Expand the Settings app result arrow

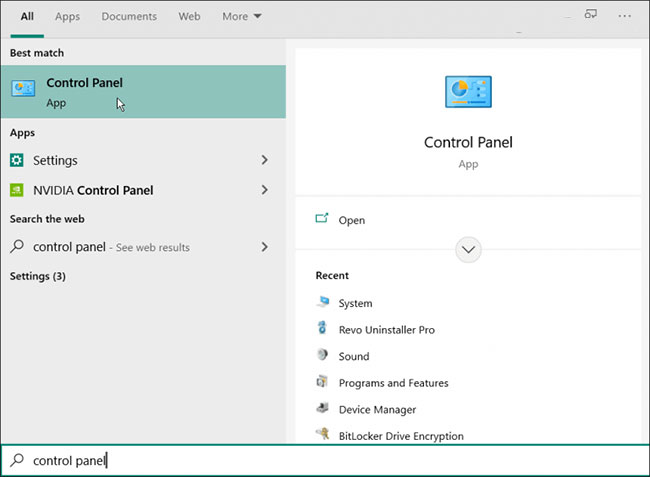[264, 160]
